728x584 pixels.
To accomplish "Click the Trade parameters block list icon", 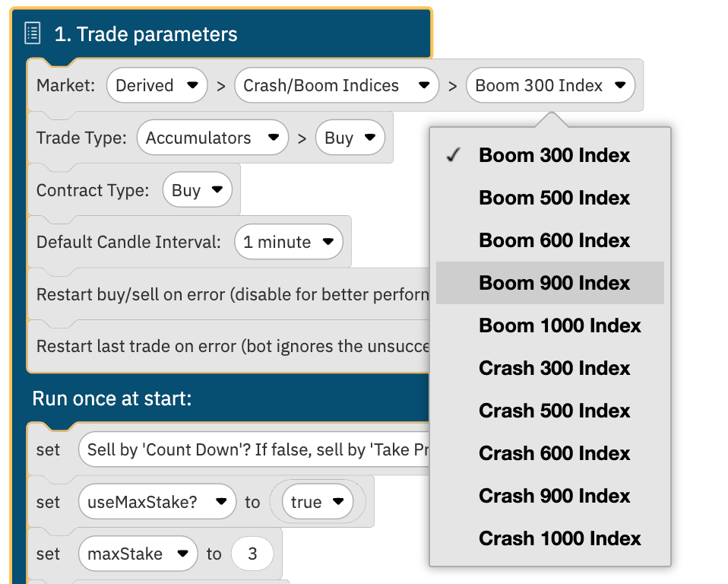I will pos(33,33).
